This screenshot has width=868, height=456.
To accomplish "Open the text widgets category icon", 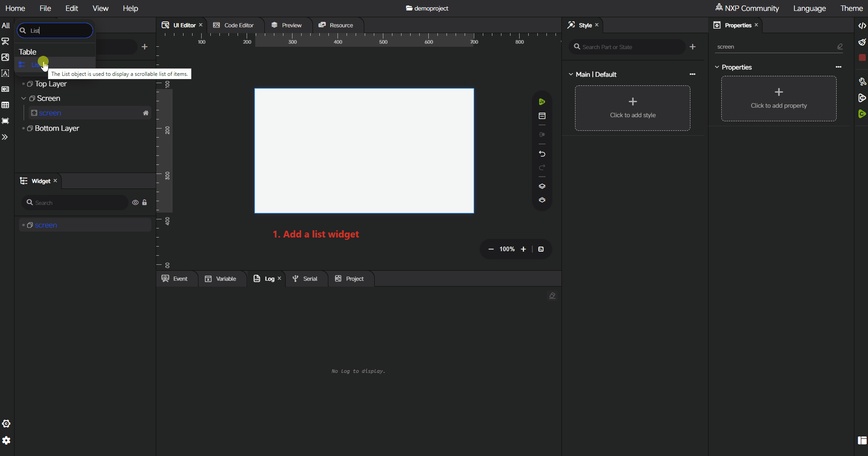I will pos(5,73).
